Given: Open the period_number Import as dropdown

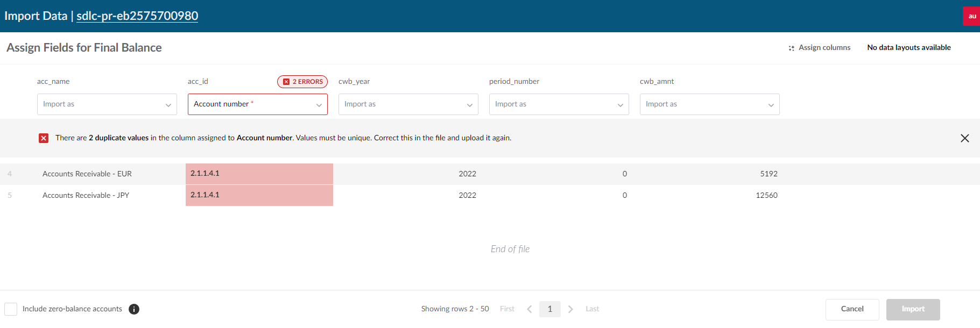Looking at the screenshot, I should [x=559, y=104].
